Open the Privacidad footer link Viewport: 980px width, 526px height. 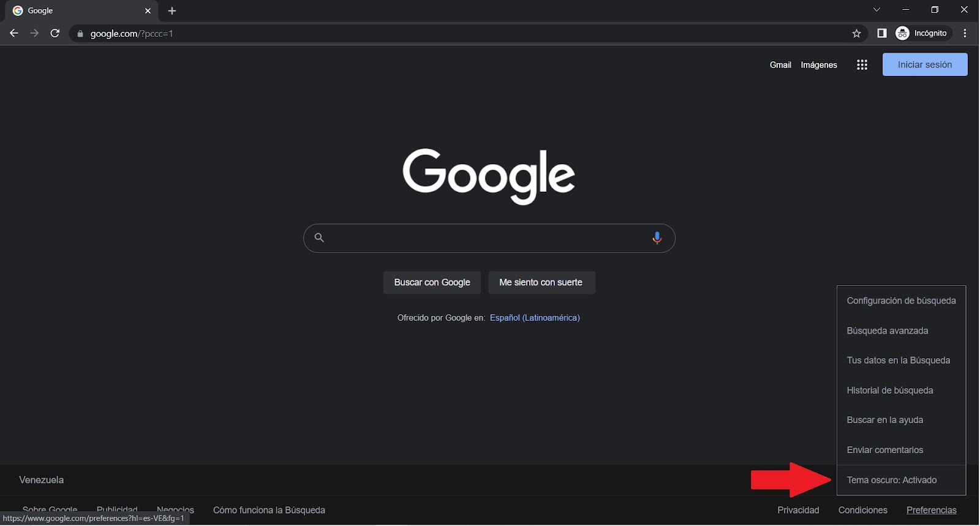(x=798, y=510)
